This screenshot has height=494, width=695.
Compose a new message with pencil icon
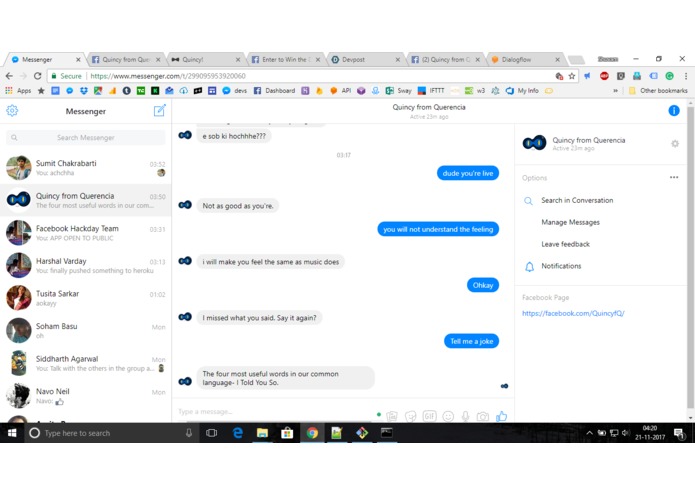tap(160, 110)
